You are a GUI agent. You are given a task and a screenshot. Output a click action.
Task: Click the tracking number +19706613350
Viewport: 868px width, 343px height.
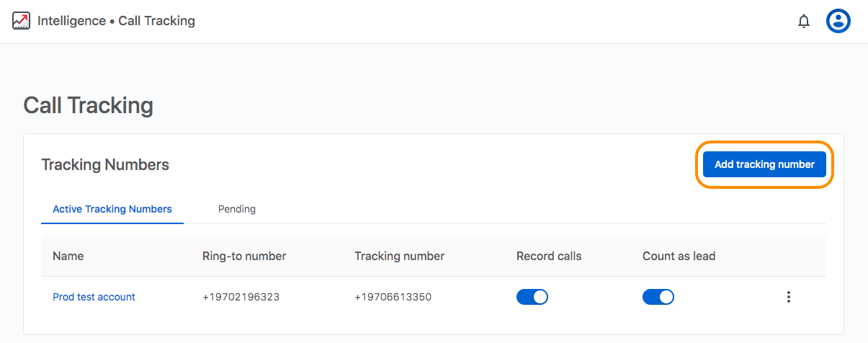393,297
